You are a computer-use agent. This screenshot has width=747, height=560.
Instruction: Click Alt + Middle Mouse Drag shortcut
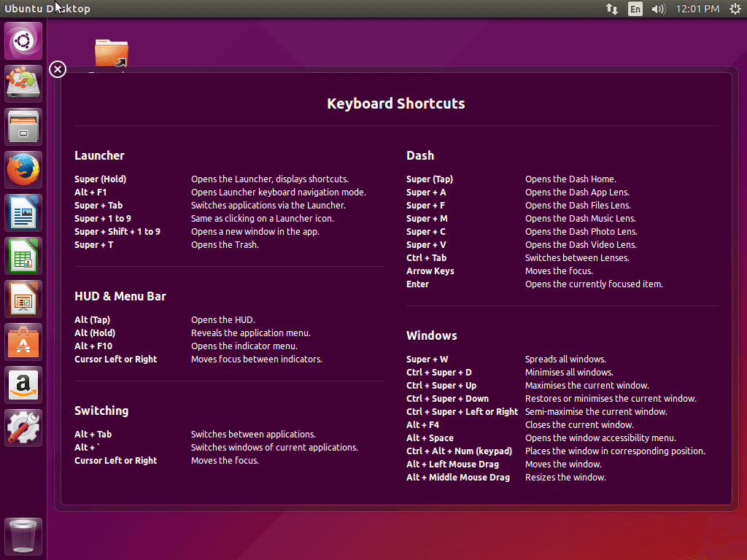point(458,477)
